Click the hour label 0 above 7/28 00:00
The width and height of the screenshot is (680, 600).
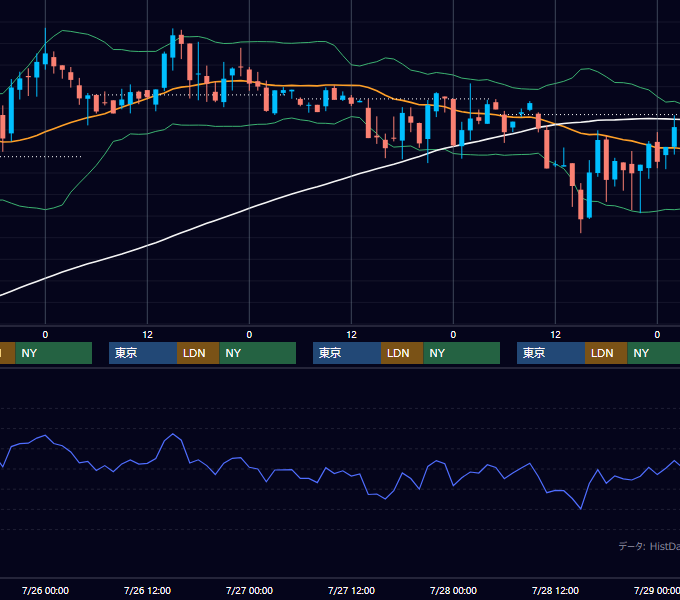click(453, 335)
